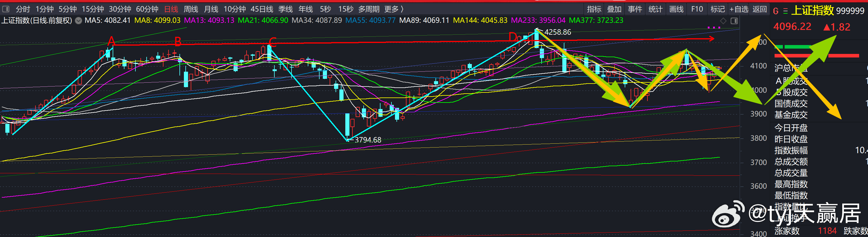Click the MA377: 3723.23 indicator label
Viewport: 868px width, 237px height.
(596, 20)
